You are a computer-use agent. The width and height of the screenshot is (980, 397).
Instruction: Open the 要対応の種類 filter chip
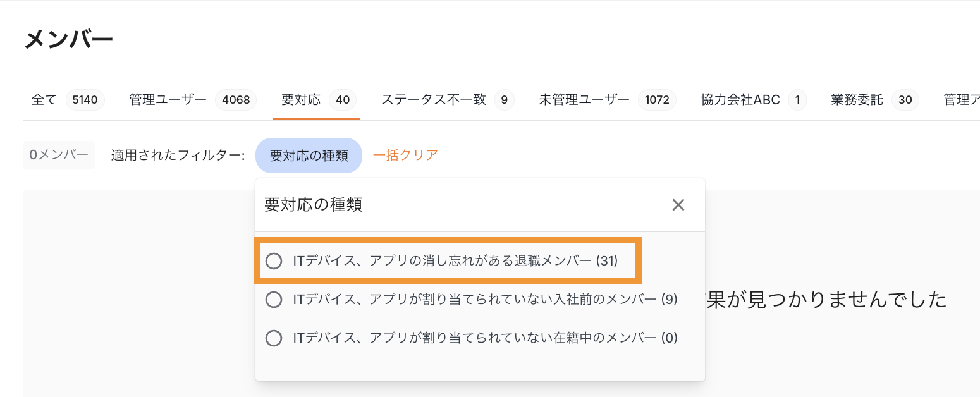point(309,156)
